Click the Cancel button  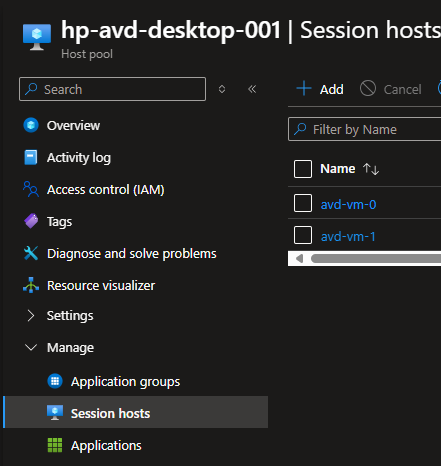pyautogui.click(x=391, y=89)
